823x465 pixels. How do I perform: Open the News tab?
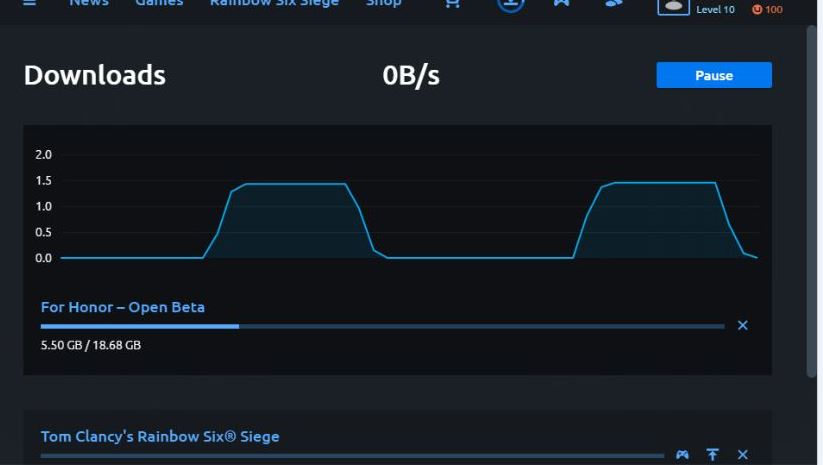(x=89, y=3)
